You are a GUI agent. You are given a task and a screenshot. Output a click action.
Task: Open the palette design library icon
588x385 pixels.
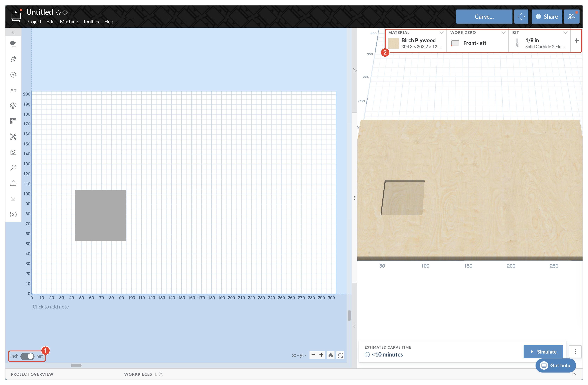click(x=13, y=106)
